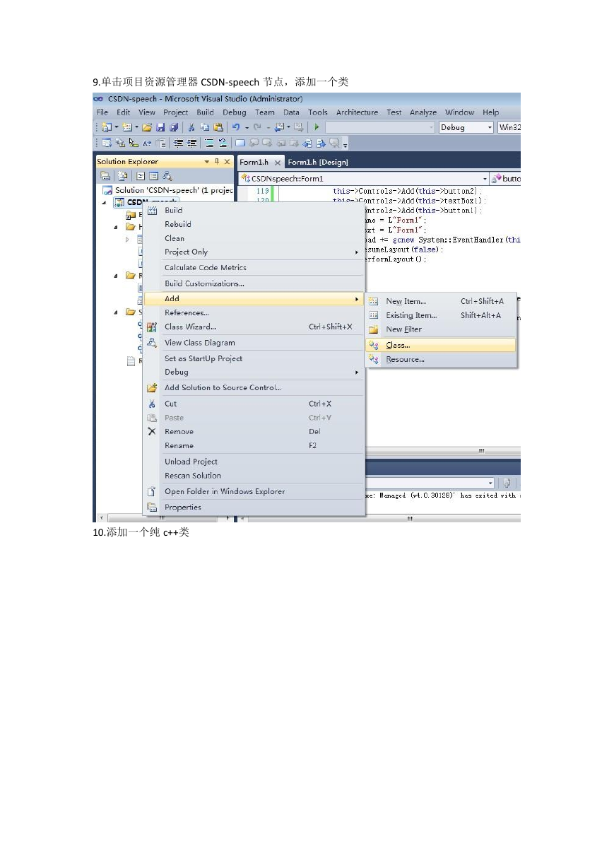Switch to the Form1.h [Design] tab

[318, 163]
